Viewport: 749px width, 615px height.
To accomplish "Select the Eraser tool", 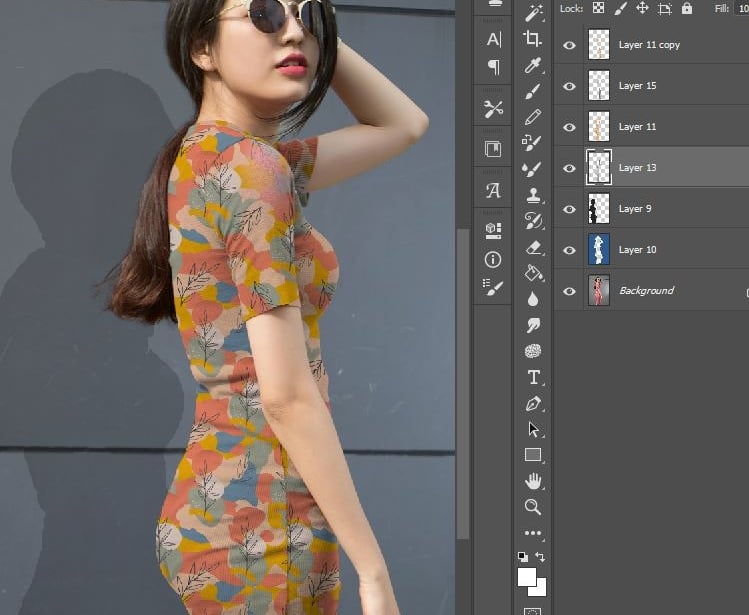I will click(533, 247).
